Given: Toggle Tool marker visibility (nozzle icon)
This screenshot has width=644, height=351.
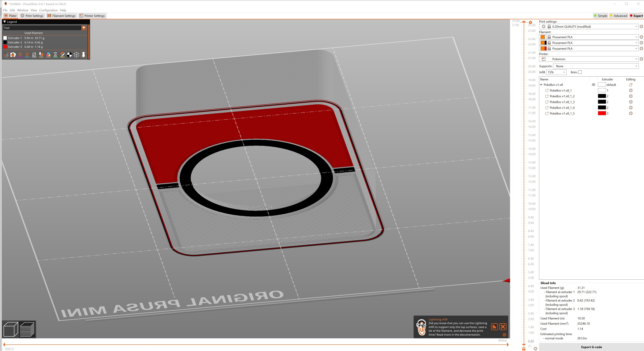Looking at the screenshot, I should coord(84,55).
